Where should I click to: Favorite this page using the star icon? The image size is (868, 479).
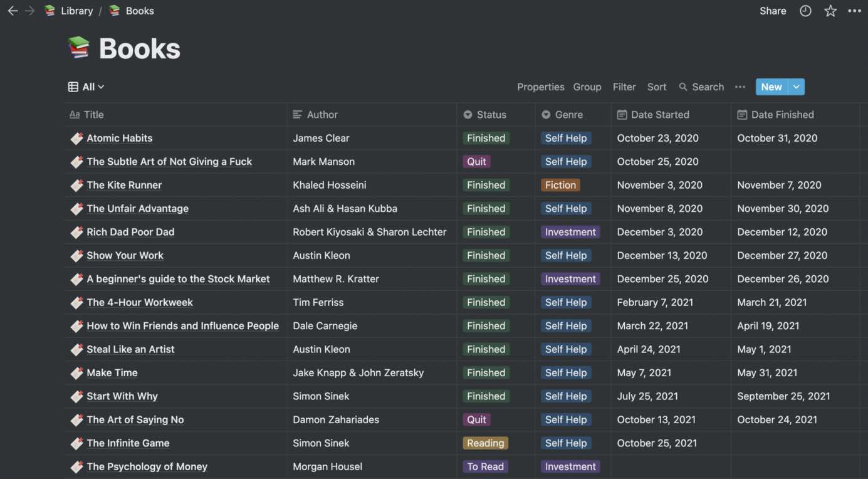(x=830, y=9)
